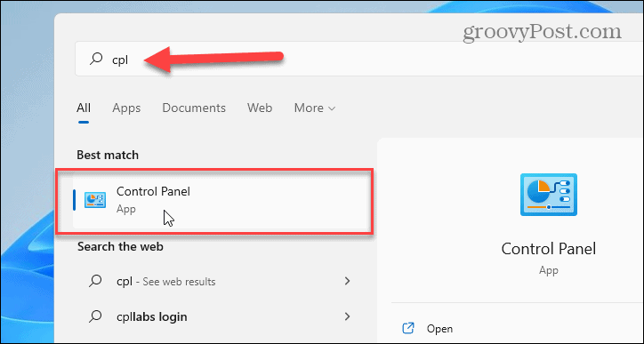
Task: Click the 'Control Panel' title in preview pane
Action: (x=549, y=249)
